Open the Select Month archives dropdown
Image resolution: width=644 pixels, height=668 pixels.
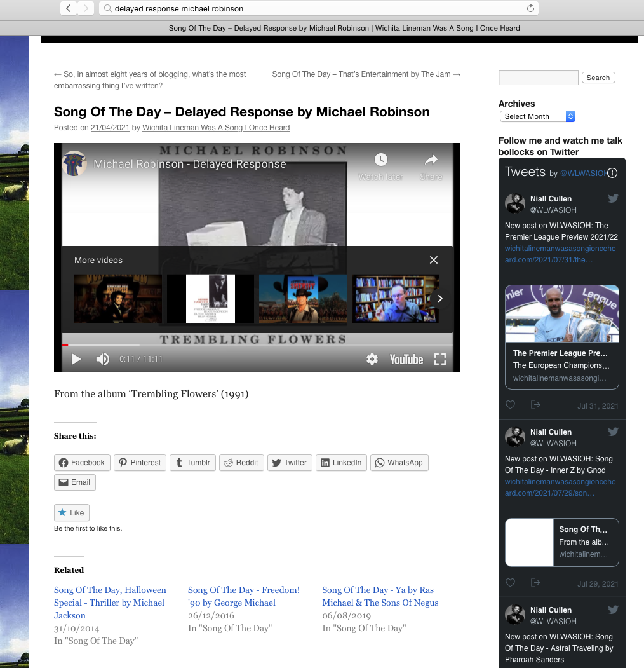tap(537, 116)
